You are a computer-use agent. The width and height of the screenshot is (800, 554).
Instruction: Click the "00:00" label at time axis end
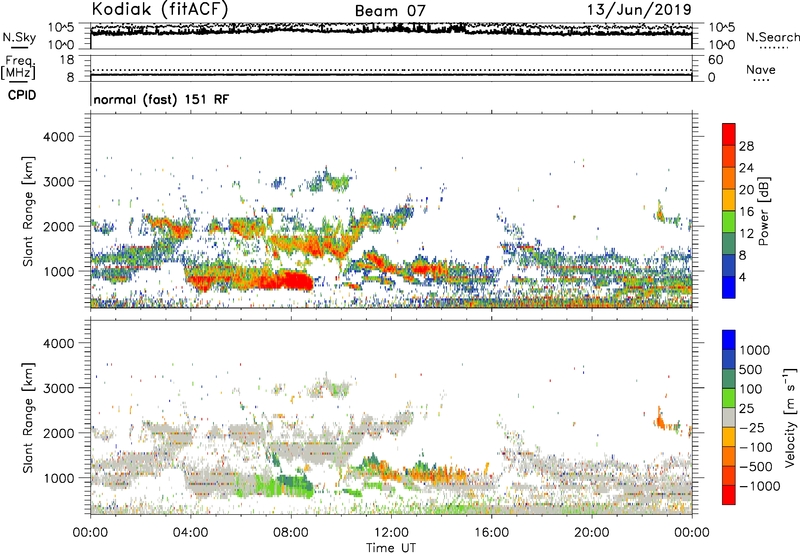692,533
